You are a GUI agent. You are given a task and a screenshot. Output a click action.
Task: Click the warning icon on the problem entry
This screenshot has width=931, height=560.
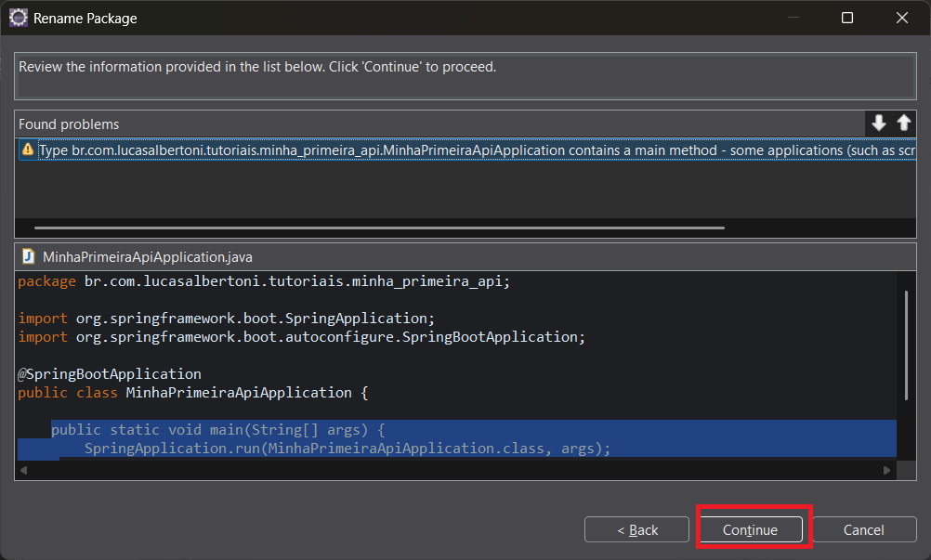point(28,150)
